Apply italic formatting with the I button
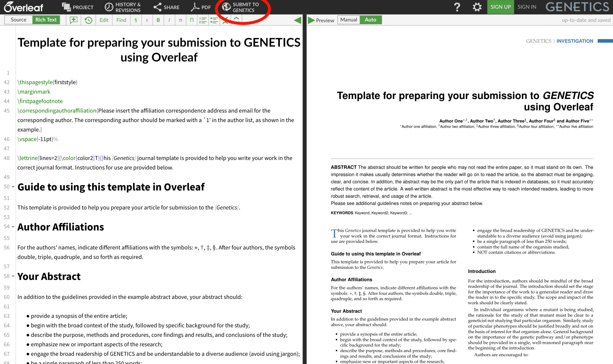Viewport: 613px width, 364px height. [169, 20]
